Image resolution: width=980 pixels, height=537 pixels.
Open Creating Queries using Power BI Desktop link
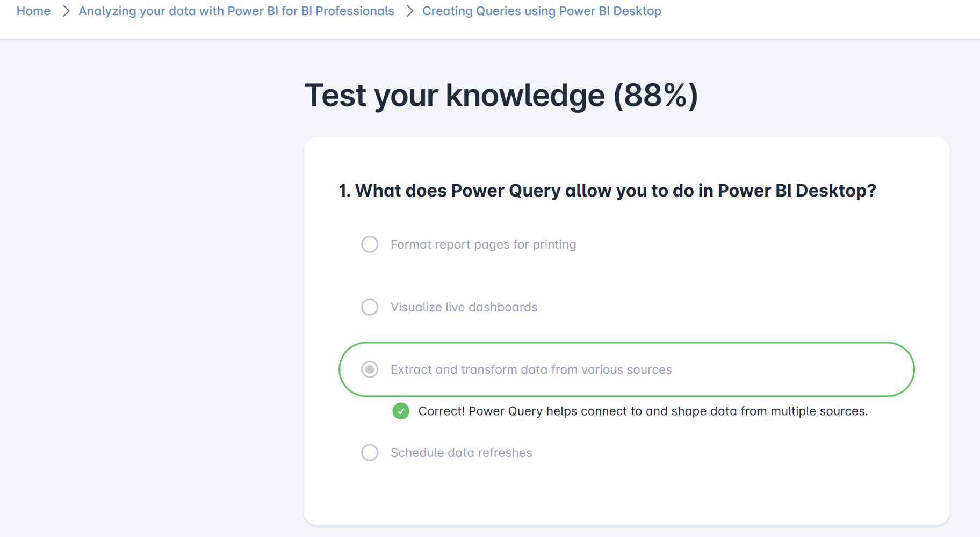pos(542,11)
